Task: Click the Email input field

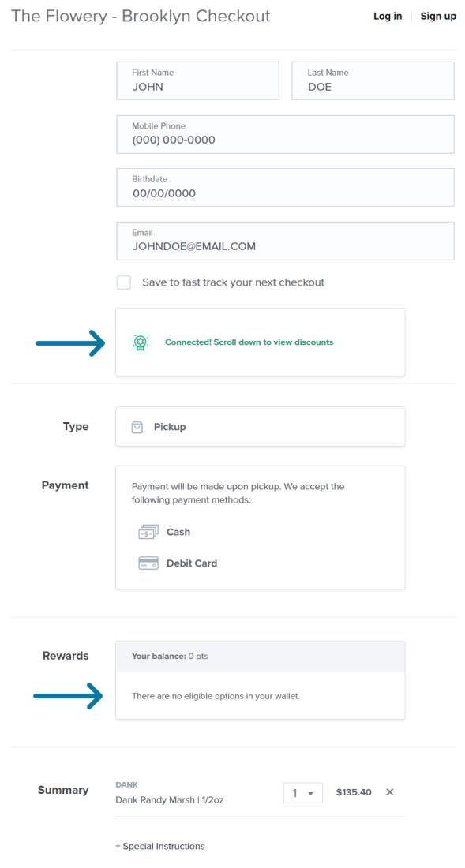Action: coord(285,241)
